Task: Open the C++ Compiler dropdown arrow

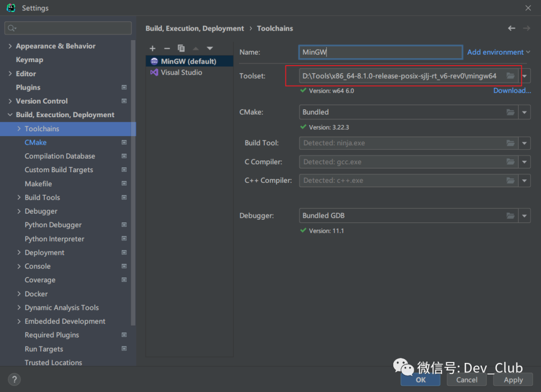Action: pyautogui.click(x=524, y=180)
